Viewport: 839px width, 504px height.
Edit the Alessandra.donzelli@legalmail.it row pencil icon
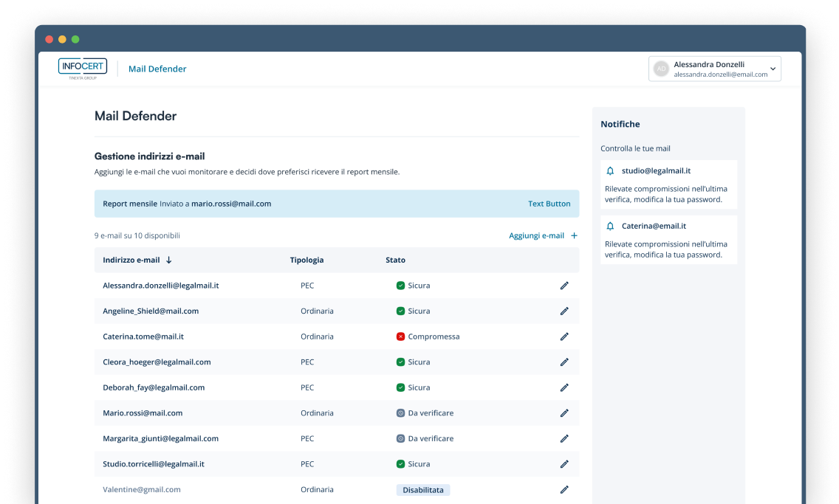[x=564, y=286]
